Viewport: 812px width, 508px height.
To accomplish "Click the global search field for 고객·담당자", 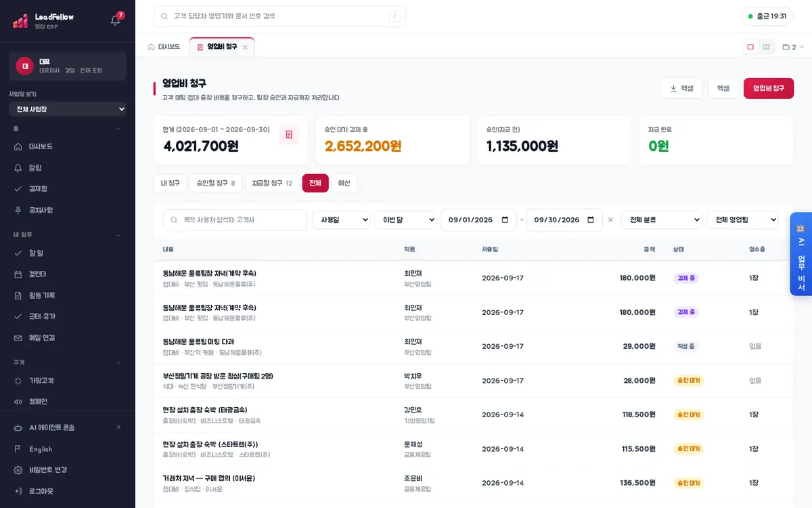I will [279, 16].
